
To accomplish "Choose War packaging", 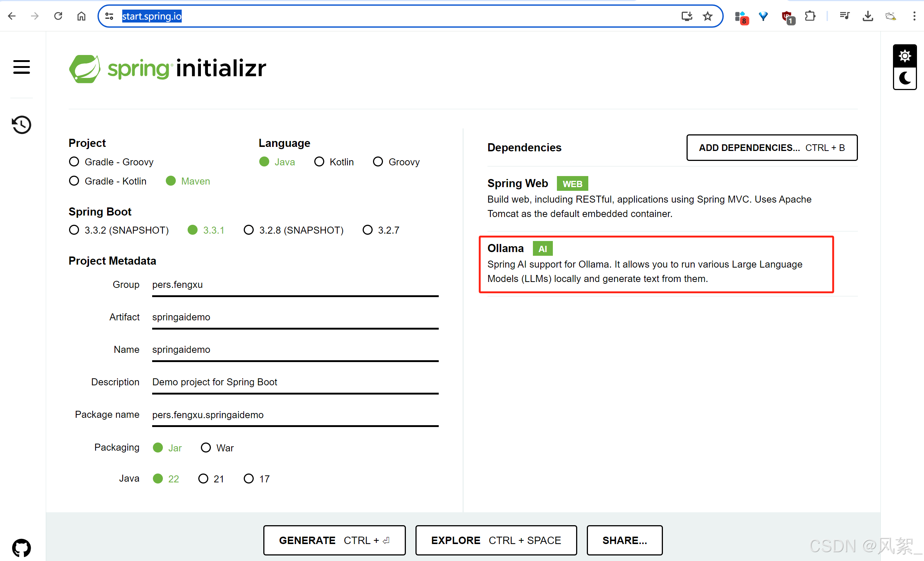I will tap(218, 448).
